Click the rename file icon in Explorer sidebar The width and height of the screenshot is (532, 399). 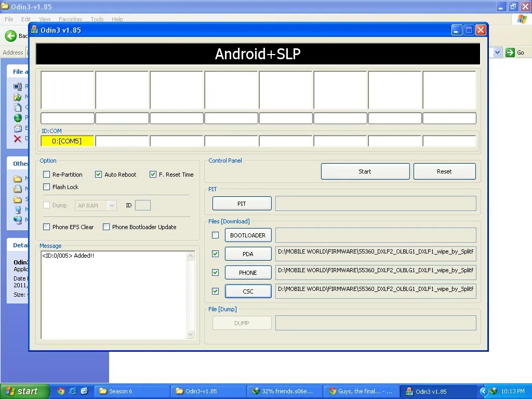point(17,87)
